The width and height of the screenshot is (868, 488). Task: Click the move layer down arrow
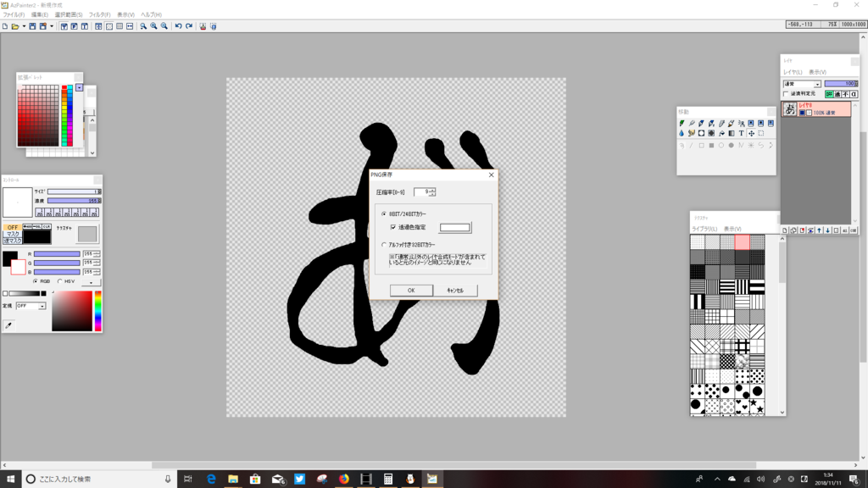coord(827,230)
